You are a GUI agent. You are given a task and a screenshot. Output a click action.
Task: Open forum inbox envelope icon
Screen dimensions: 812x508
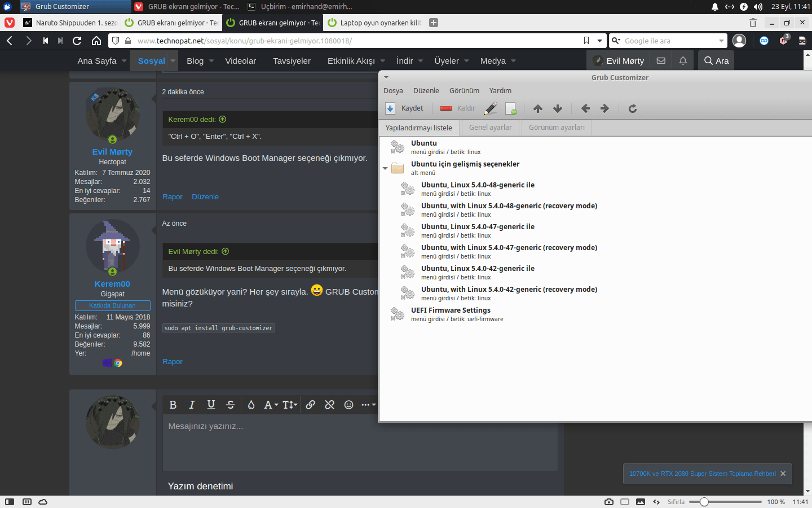[x=661, y=60]
